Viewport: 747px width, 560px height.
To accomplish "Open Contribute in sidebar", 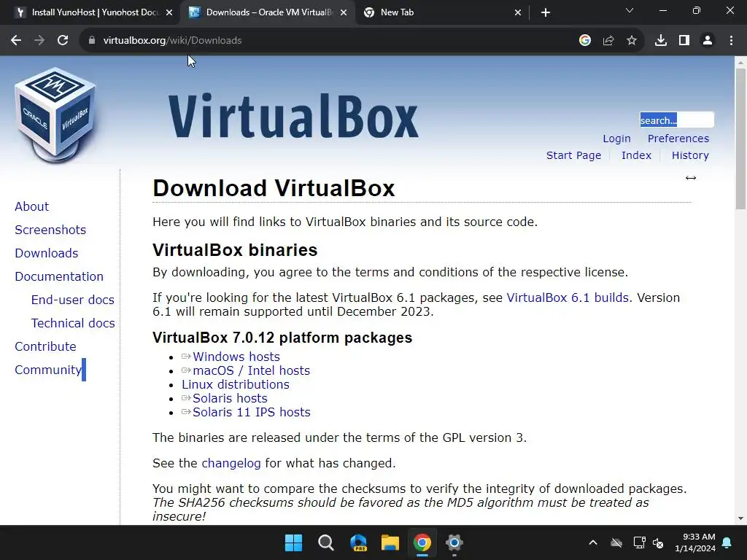I will tap(45, 346).
